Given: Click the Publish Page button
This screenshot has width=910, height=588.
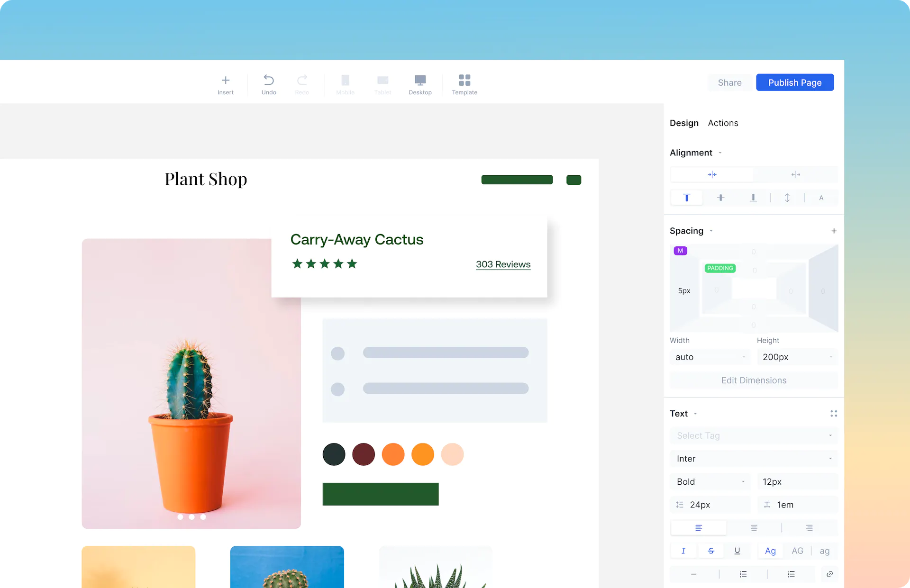Looking at the screenshot, I should pos(795,82).
